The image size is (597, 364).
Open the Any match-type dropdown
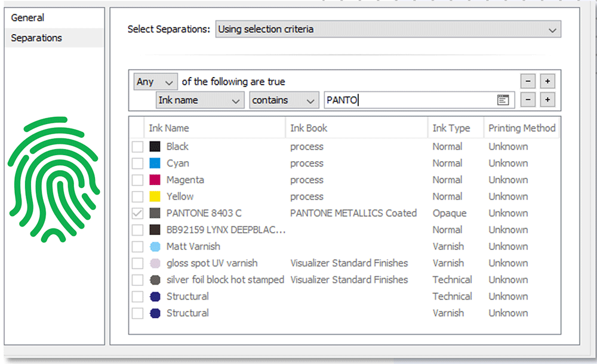pos(156,82)
